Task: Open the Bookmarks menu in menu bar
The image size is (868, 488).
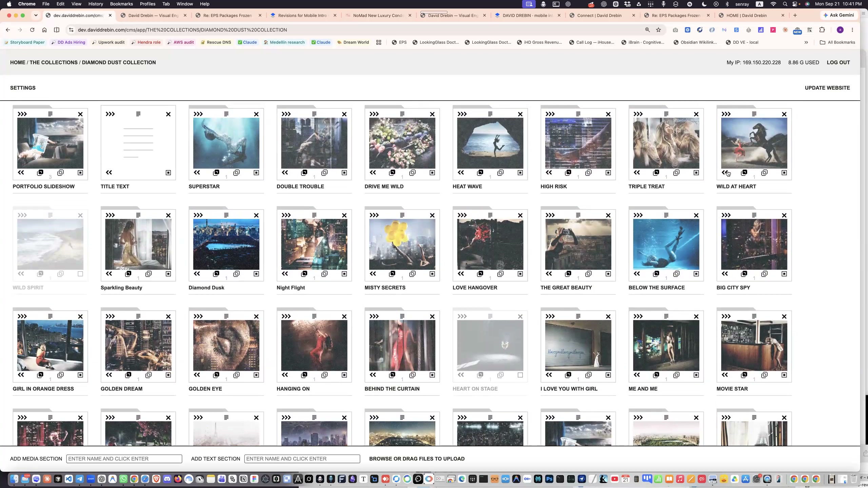Action: pyautogui.click(x=121, y=4)
